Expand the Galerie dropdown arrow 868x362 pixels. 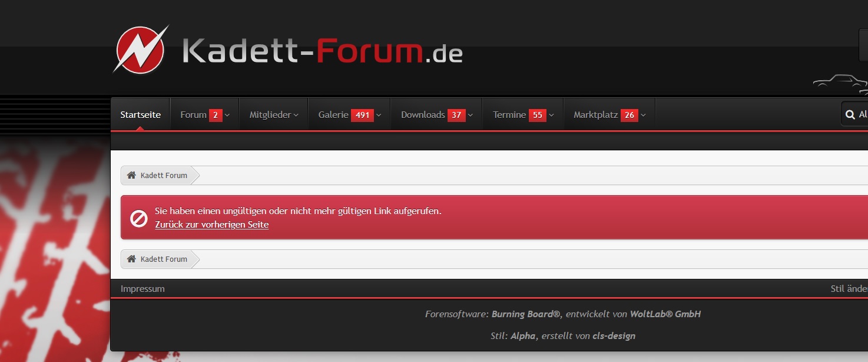[x=379, y=116]
